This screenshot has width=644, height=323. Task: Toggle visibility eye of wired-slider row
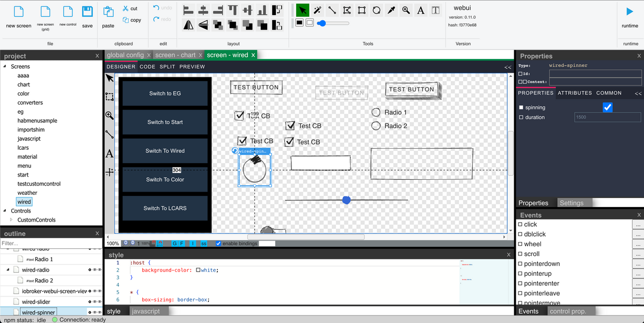click(x=94, y=302)
